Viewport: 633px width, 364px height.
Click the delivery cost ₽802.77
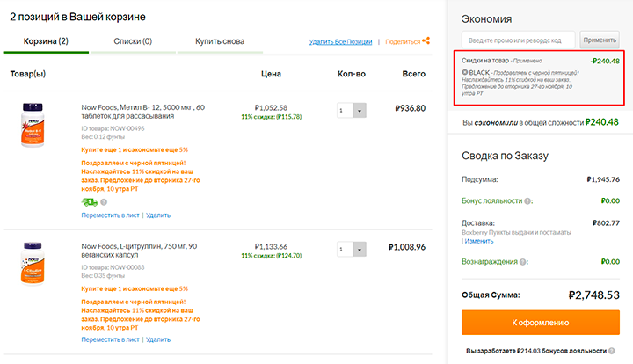coord(606,222)
